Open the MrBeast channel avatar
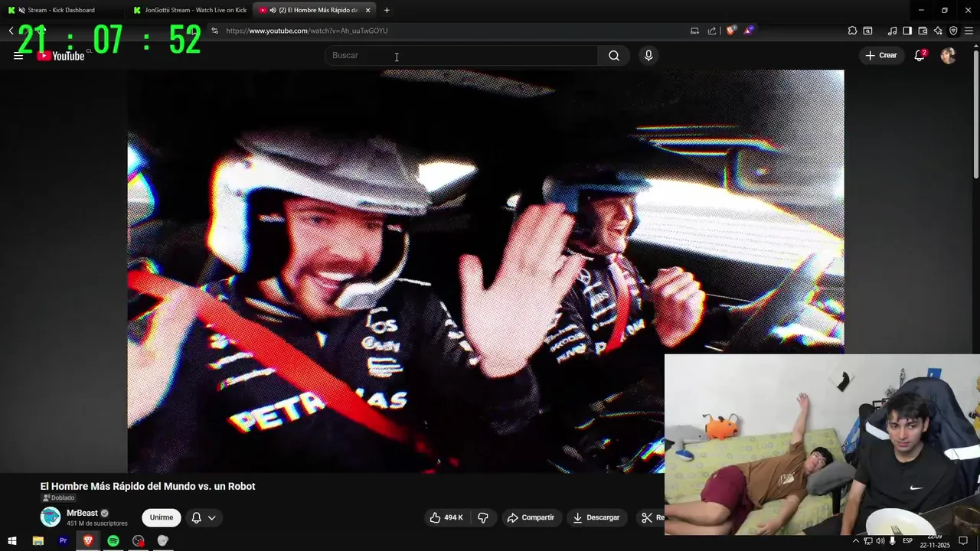 coord(51,517)
